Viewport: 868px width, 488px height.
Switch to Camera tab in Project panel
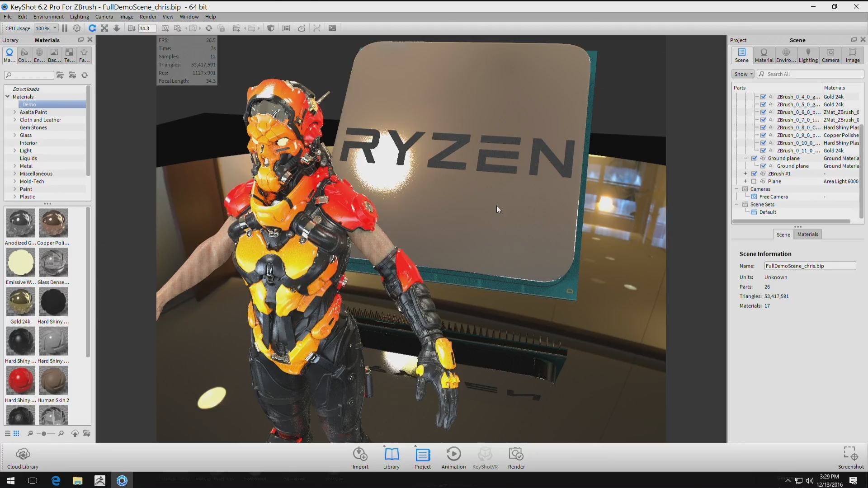point(830,55)
